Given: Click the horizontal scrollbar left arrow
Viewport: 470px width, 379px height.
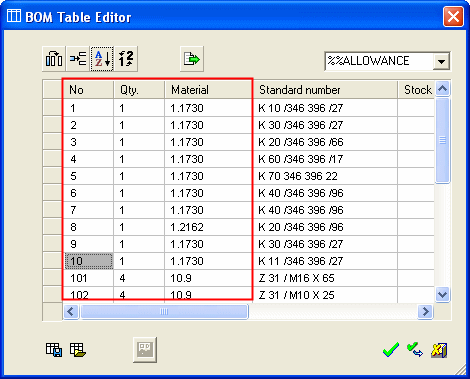Looking at the screenshot, I should click(x=71, y=312).
